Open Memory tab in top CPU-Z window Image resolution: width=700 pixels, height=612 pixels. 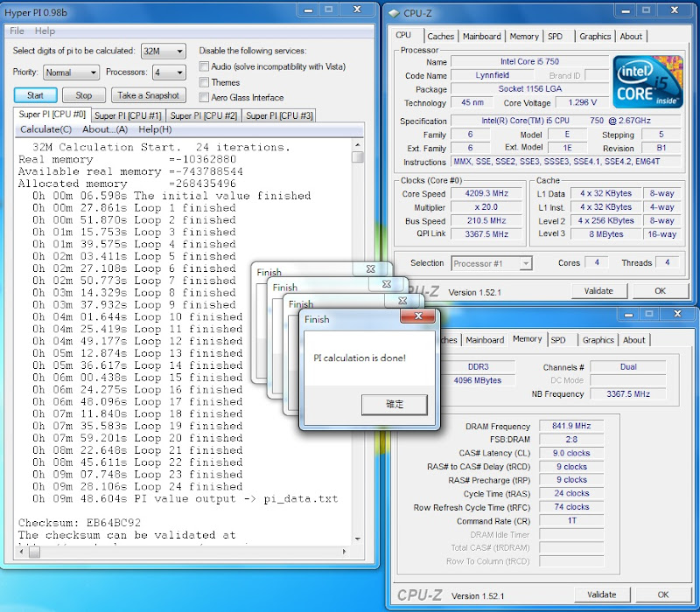(524, 36)
